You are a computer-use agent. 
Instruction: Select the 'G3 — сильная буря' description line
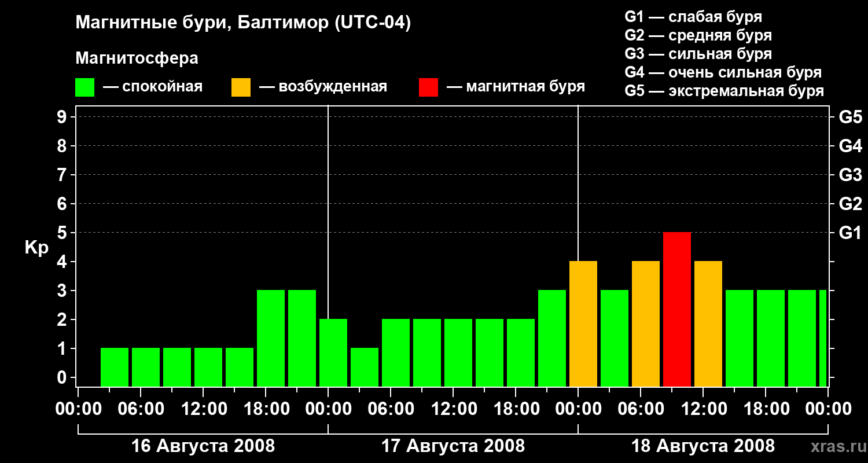698,54
